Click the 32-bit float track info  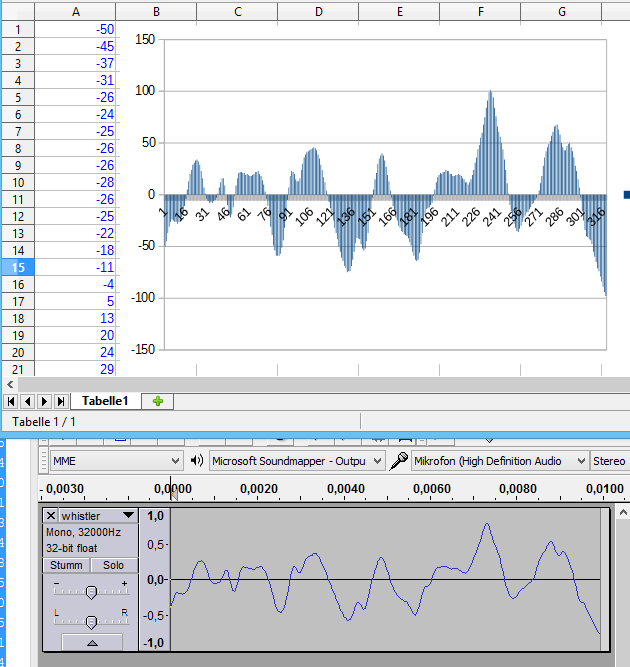click(71, 548)
